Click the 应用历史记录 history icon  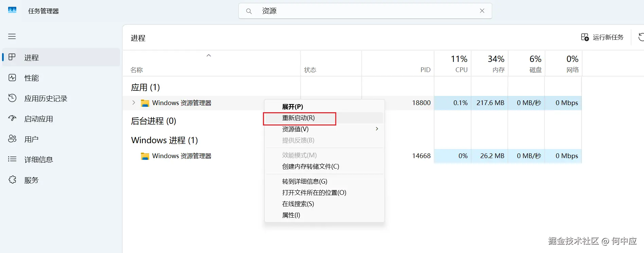point(12,98)
